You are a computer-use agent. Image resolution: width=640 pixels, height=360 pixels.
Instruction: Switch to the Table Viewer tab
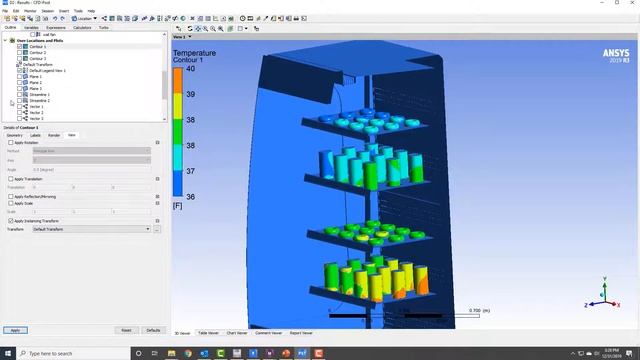pyautogui.click(x=208, y=333)
